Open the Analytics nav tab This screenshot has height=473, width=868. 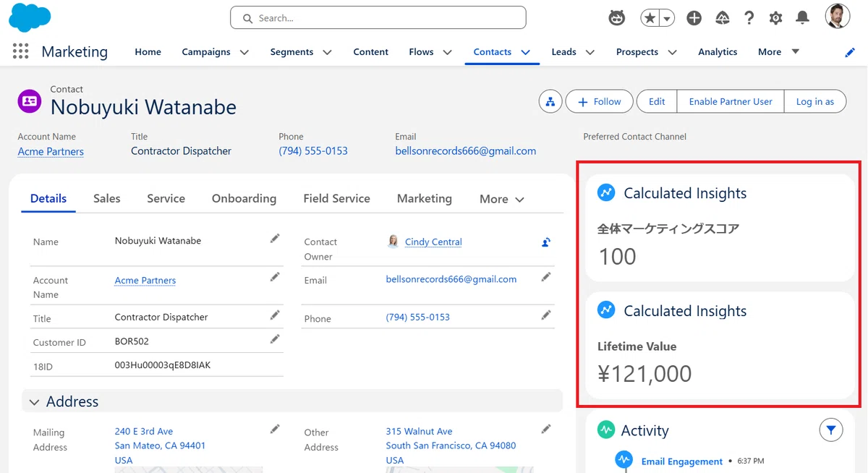click(718, 52)
